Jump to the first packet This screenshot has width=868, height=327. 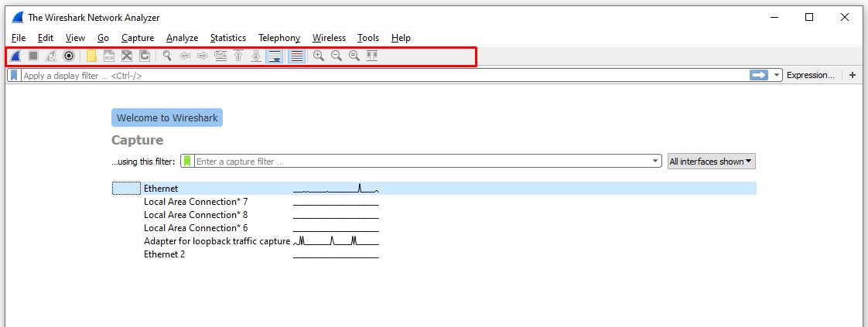pyautogui.click(x=238, y=56)
